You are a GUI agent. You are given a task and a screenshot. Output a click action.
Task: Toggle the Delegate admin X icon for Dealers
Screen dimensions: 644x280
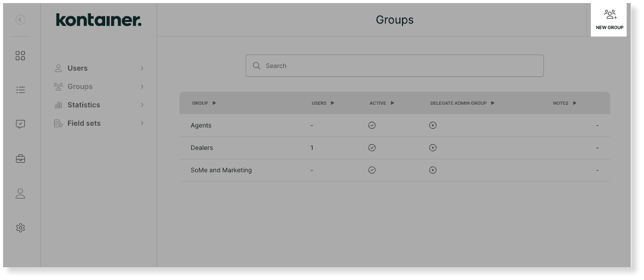coord(433,148)
